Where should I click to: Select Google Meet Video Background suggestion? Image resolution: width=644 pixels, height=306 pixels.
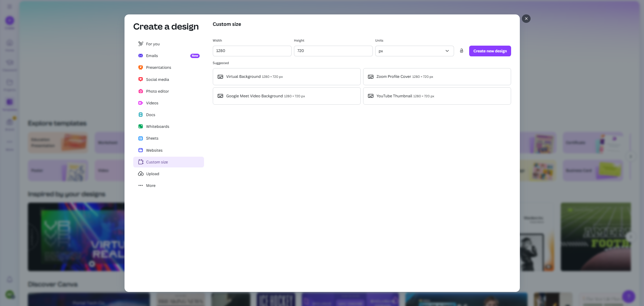coord(287,96)
